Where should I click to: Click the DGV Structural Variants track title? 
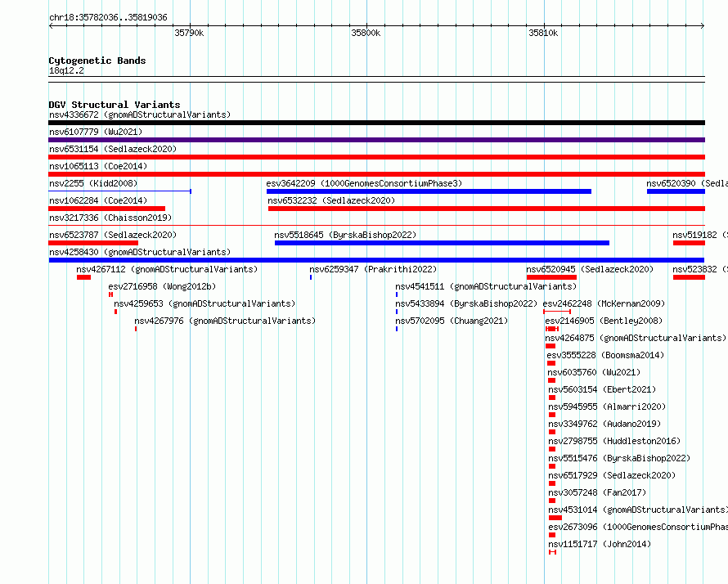(115, 105)
